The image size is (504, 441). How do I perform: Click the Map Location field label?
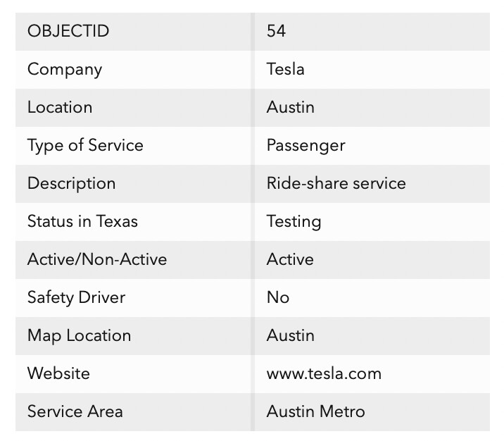[x=79, y=335]
